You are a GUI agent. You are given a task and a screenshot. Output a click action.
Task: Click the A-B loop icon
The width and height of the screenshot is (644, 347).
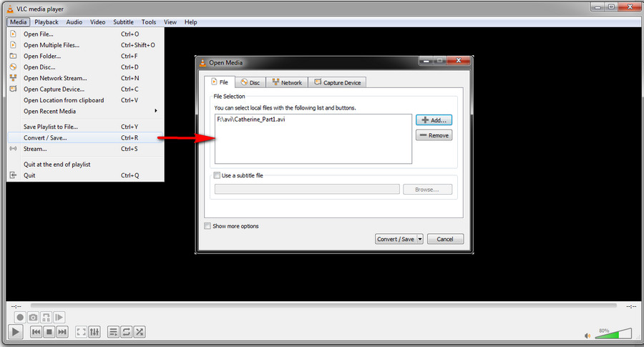tap(46, 317)
